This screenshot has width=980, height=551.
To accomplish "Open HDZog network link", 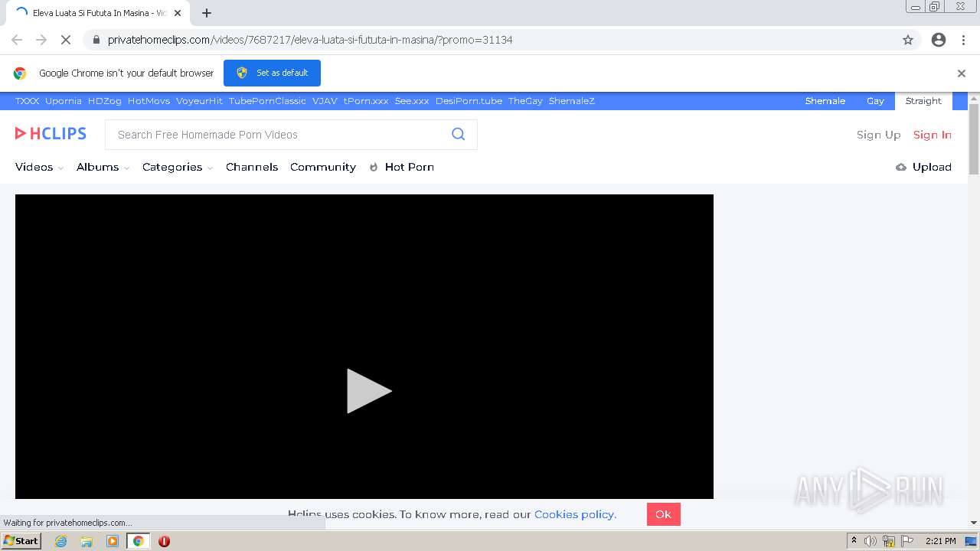I will click(x=105, y=101).
